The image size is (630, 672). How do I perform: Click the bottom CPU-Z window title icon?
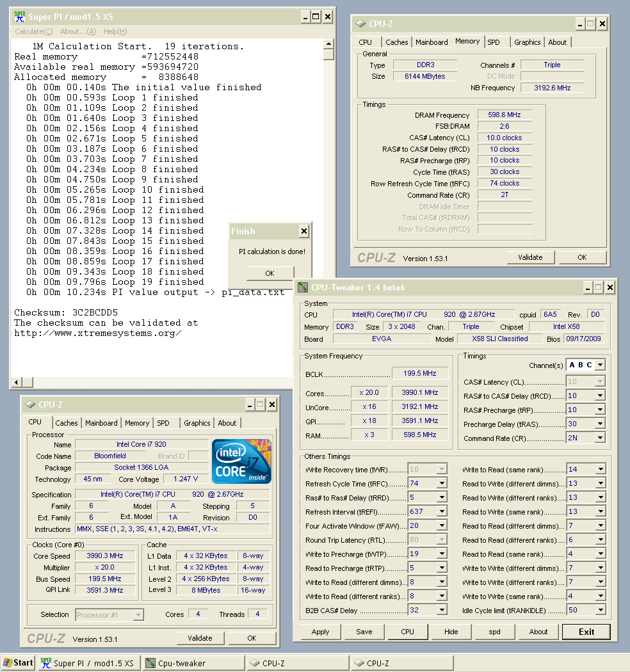tap(30, 404)
